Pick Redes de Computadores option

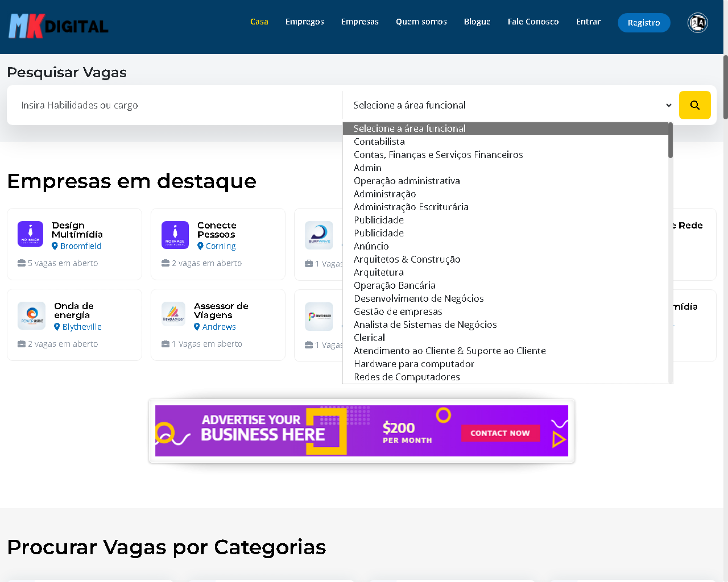406,377
